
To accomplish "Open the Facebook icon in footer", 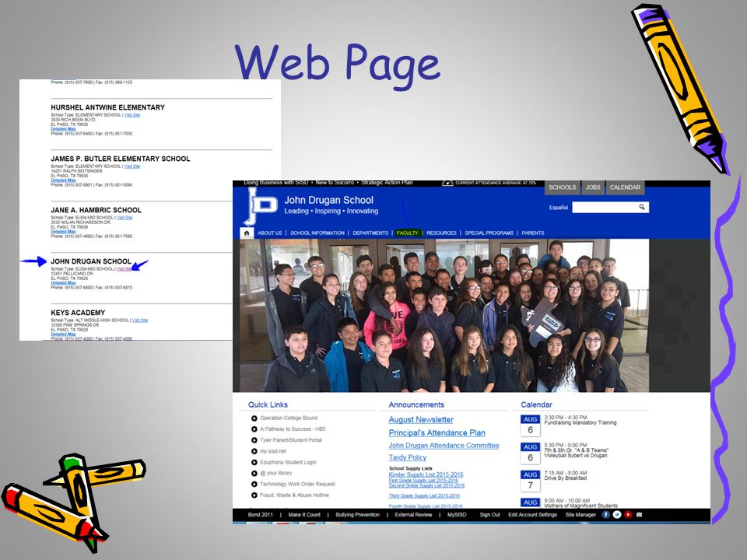I will pos(606,515).
